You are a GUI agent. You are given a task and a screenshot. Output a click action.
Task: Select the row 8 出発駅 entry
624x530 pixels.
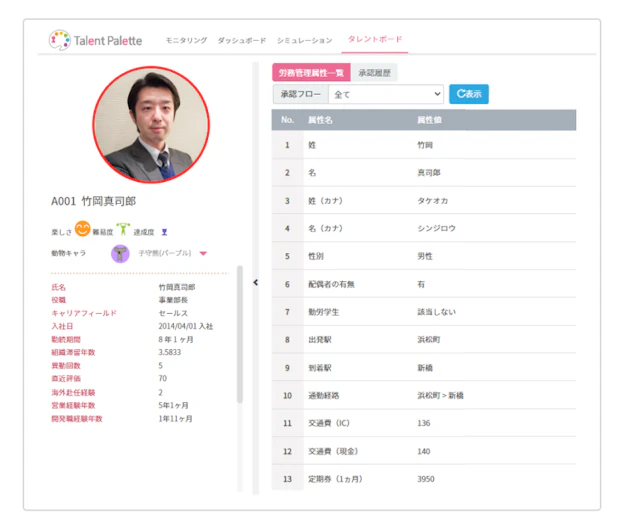pyautogui.click(x=424, y=340)
